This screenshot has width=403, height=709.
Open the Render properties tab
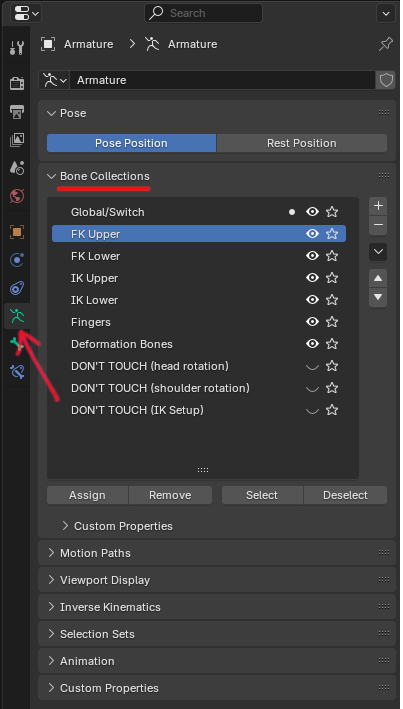tap(17, 83)
